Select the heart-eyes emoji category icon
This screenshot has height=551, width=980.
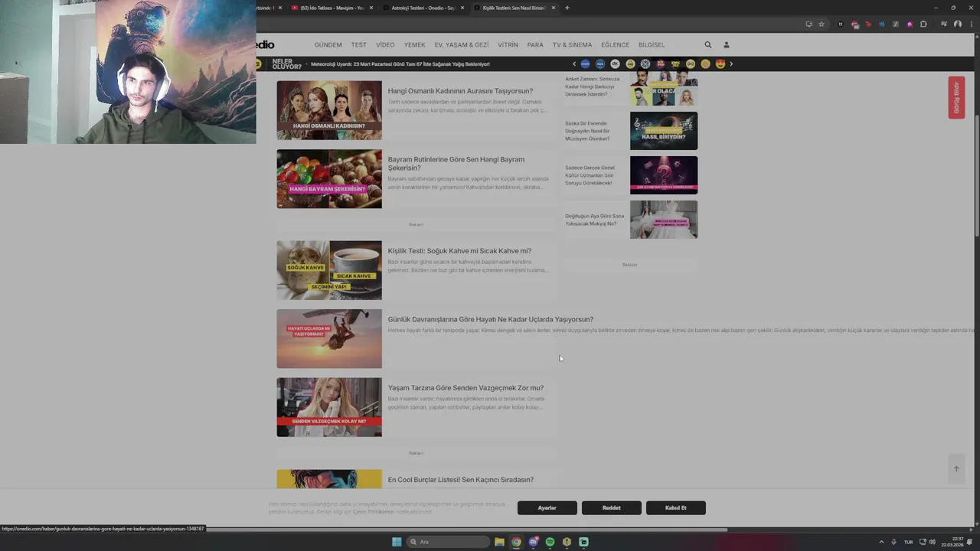[x=720, y=64]
